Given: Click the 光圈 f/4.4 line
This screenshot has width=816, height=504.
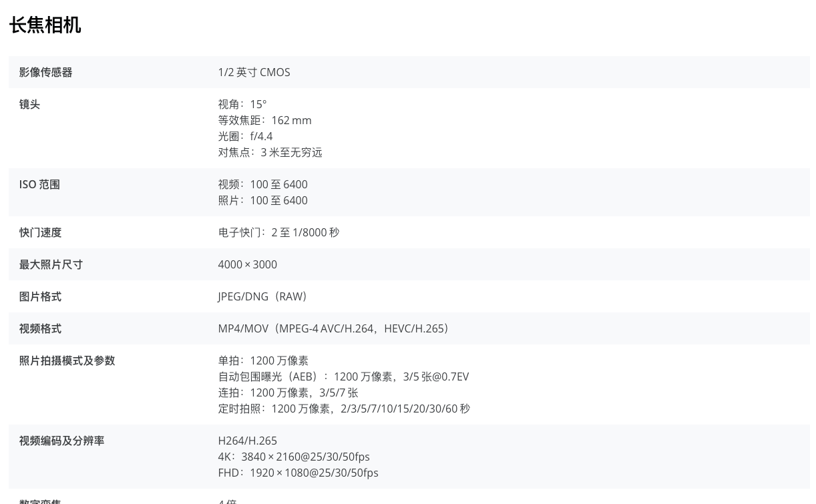Looking at the screenshot, I should coord(245,136).
